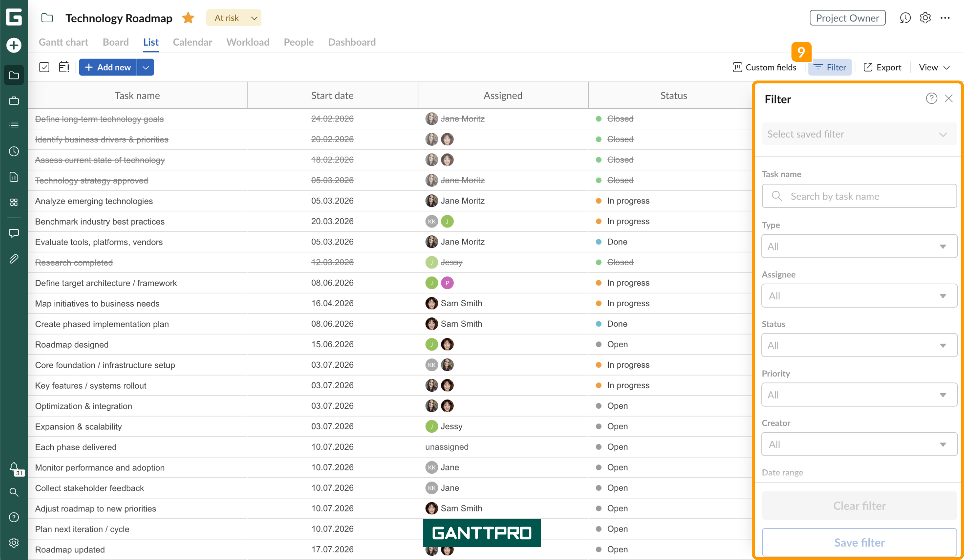964x560 pixels.
Task: Expand the Add new dropdown arrow
Action: (x=146, y=67)
